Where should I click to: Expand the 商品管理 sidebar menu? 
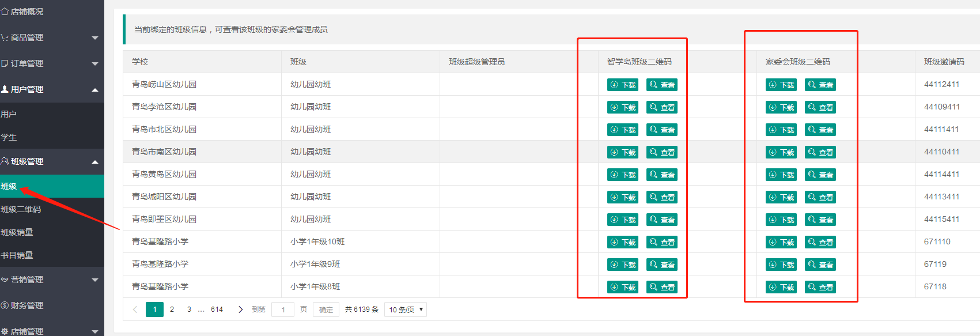[x=52, y=37]
